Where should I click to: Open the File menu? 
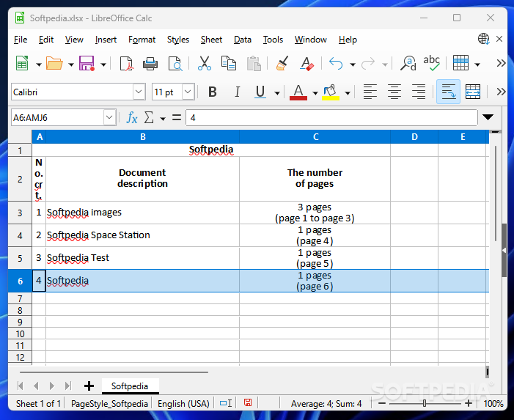21,40
